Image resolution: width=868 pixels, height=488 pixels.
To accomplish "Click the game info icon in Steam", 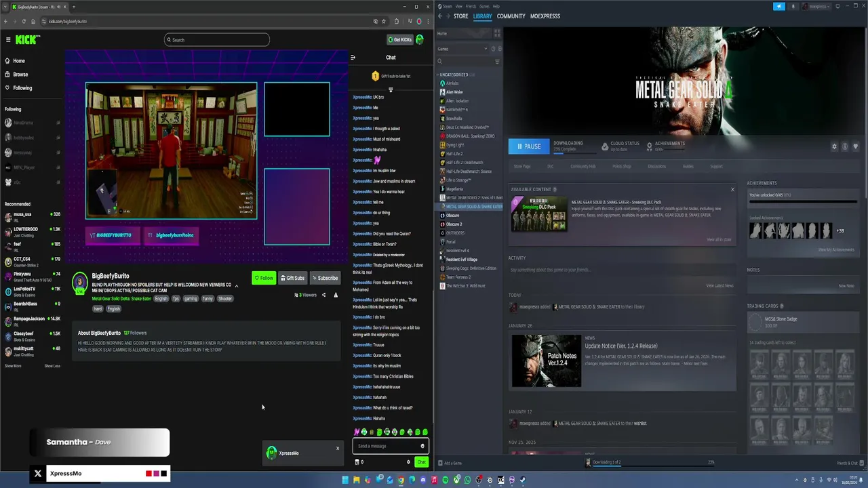I will coord(845,146).
